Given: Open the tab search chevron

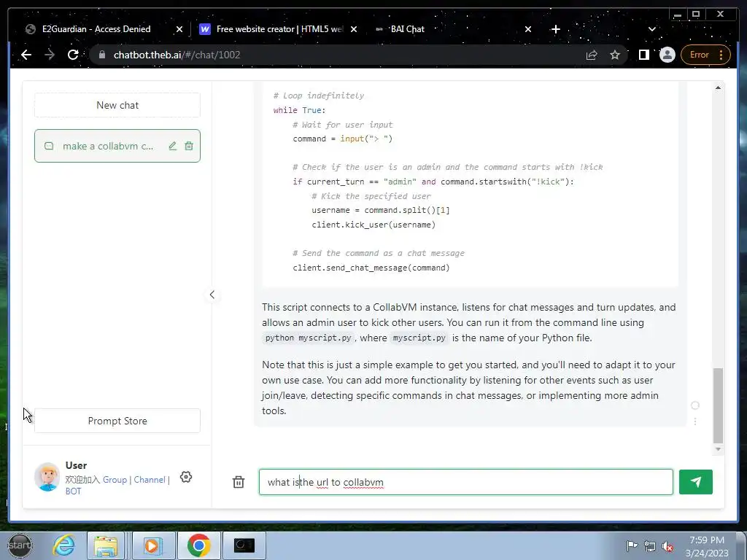Looking at the screenshot, I should [x=652, y=29].
